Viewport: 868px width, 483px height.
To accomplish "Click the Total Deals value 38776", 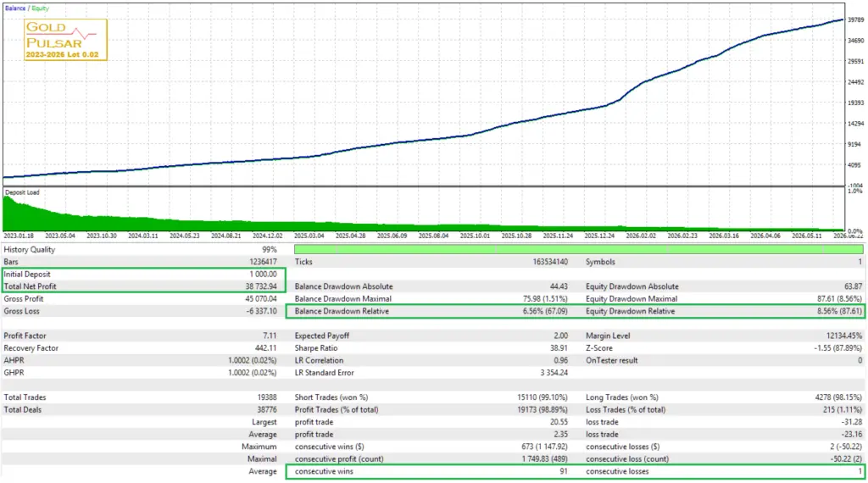I will (x=267, y=410).
